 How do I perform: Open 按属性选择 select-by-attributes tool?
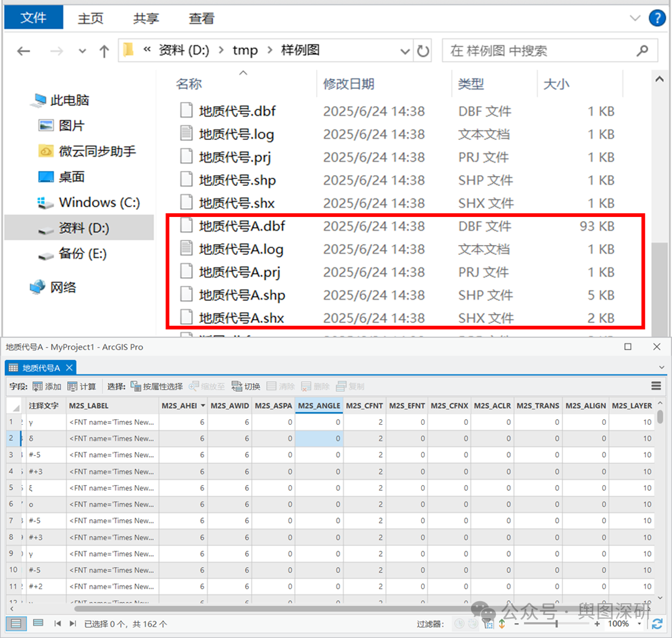(x=157, y=386)
